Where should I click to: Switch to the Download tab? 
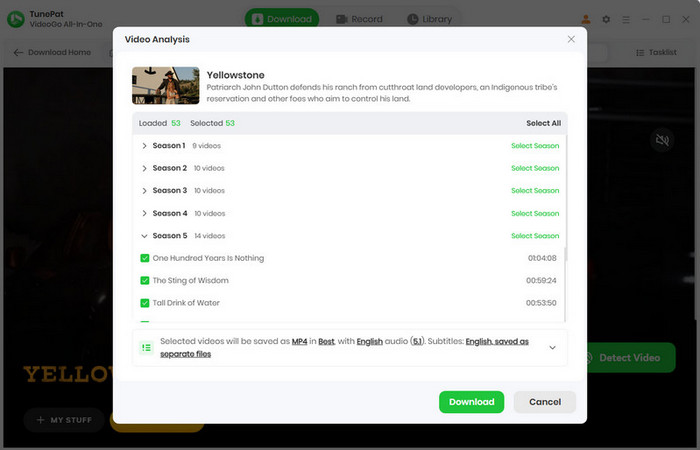click(282, 19)
